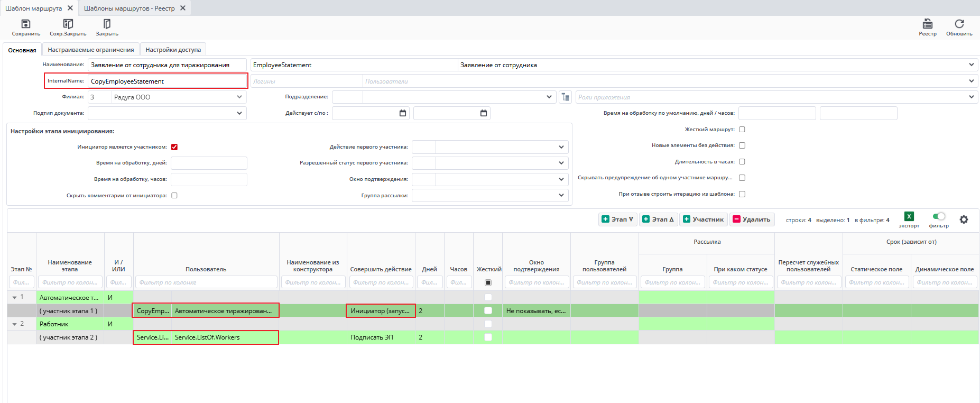
Task: Check 'Длительность в часах' option
Action: point(742,162)
